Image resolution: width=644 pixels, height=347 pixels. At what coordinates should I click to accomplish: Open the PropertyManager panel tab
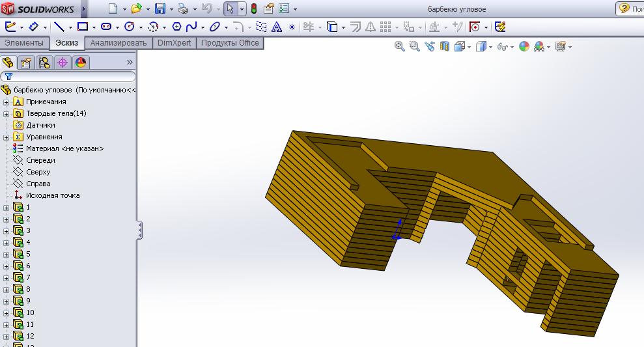26,62
